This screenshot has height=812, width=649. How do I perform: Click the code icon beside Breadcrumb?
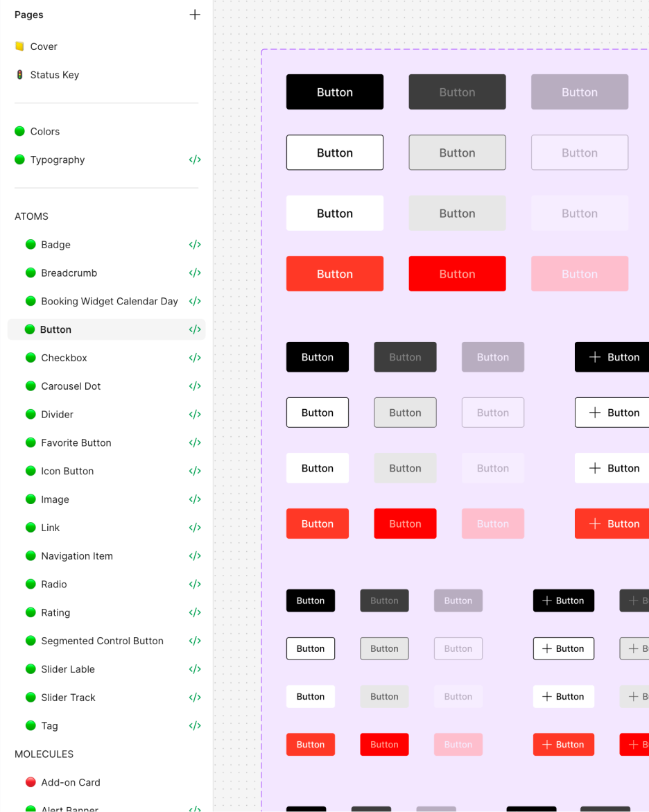(195, 273)
